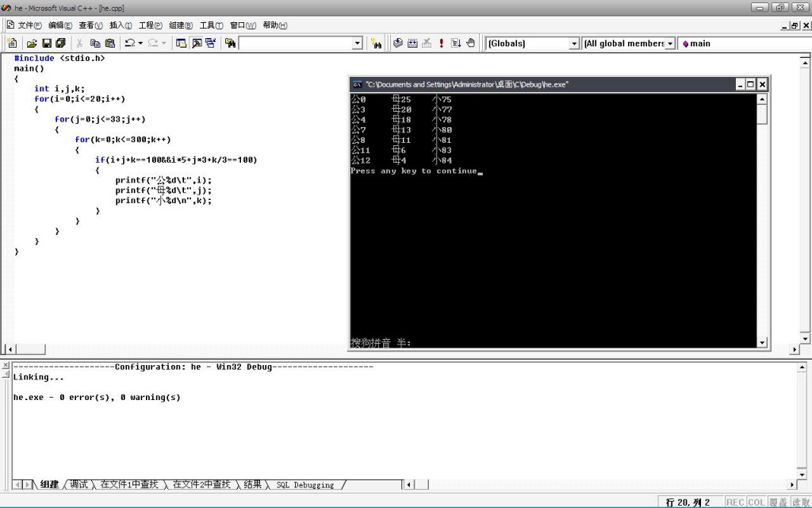
Task: Open the 编辑(E) menu
Action: tap(60, 25)
